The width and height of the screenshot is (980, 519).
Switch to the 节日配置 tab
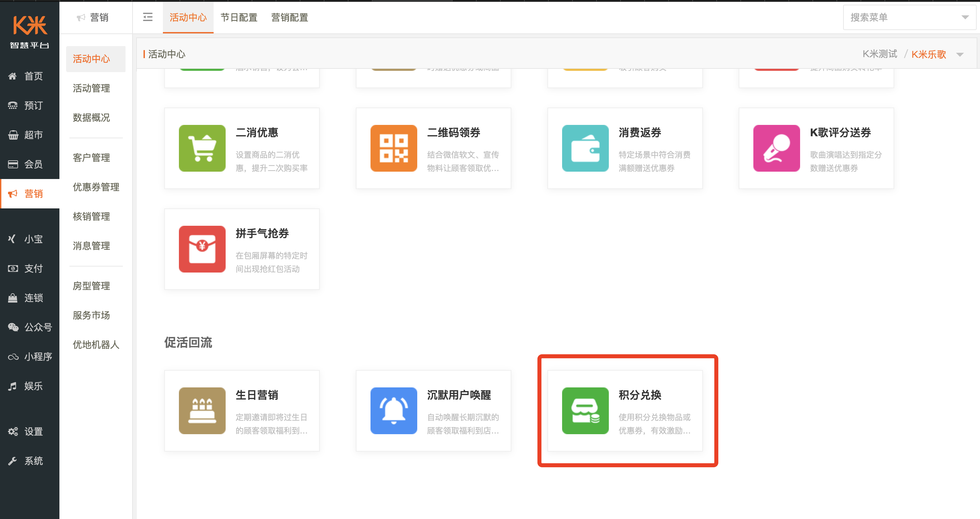tap(239, 17)
